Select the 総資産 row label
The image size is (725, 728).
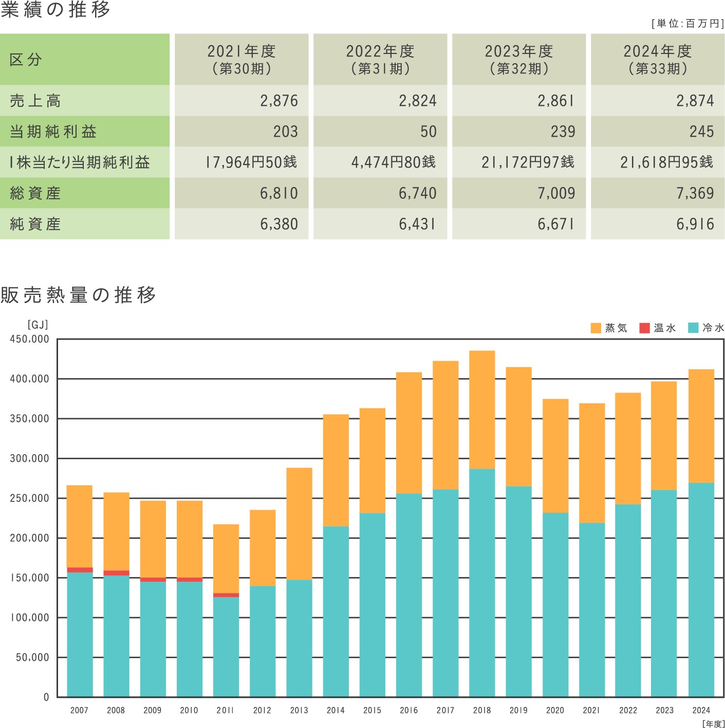[x=35, y=193]
